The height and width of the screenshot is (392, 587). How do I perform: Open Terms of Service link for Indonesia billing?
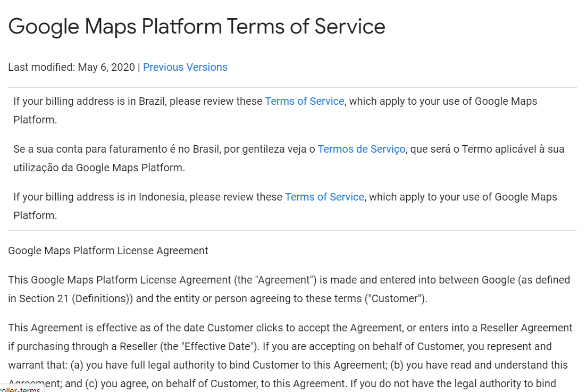tap(324, 197)
